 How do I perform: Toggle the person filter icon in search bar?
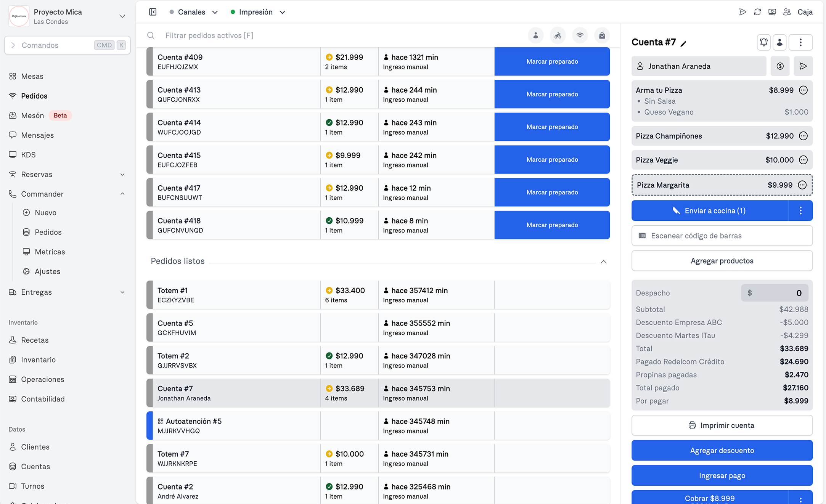[535, 35]
